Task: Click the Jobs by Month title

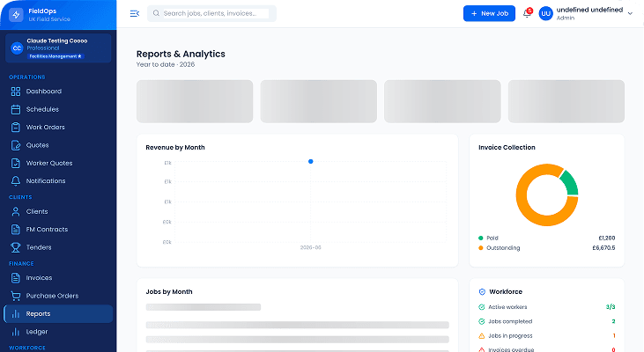Action: pyautogui.click(x=169, y=291)
